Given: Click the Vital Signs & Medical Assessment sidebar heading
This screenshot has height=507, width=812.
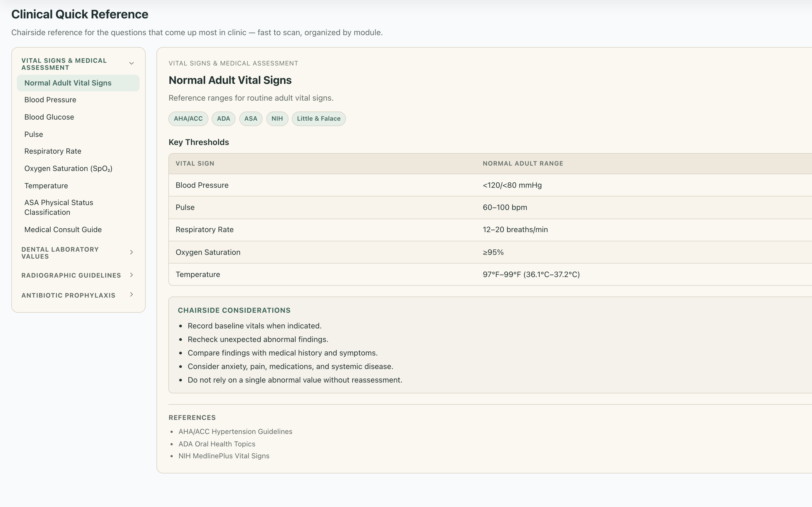Looking at the screenshot, I should (64, 64).
